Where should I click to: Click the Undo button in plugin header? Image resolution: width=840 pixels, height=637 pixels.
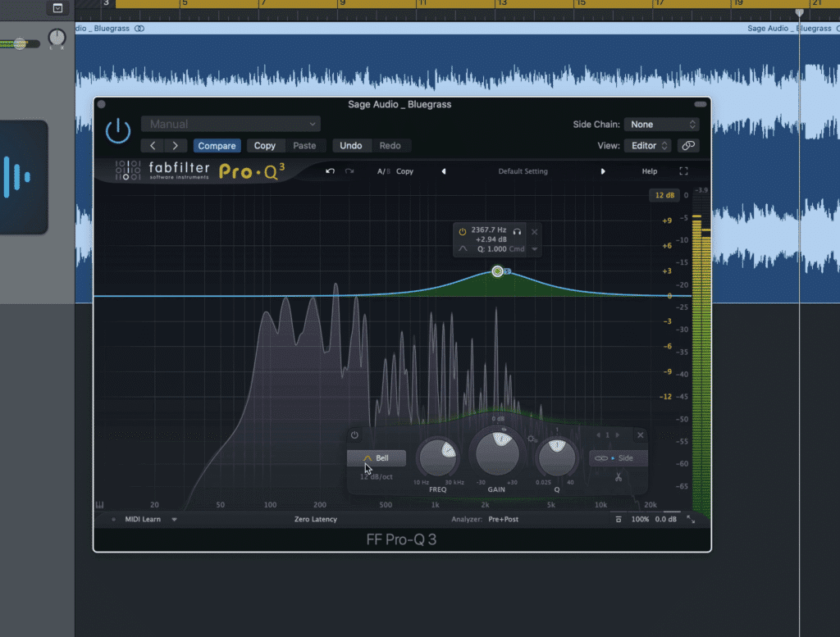point(351,146)
